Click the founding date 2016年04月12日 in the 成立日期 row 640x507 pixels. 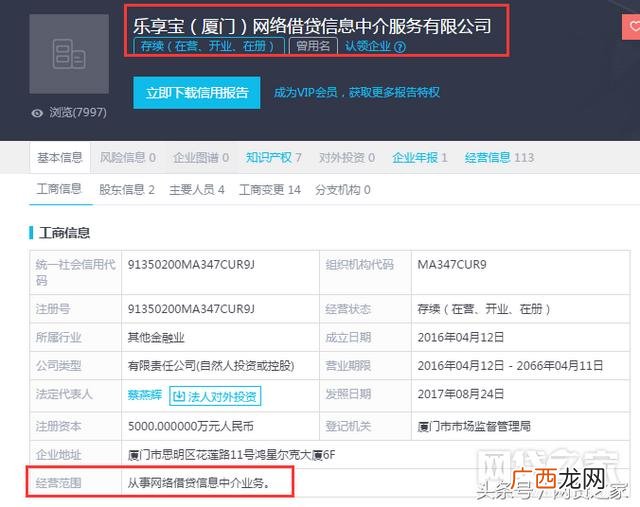pyautogui.click(x=461, y=338)
